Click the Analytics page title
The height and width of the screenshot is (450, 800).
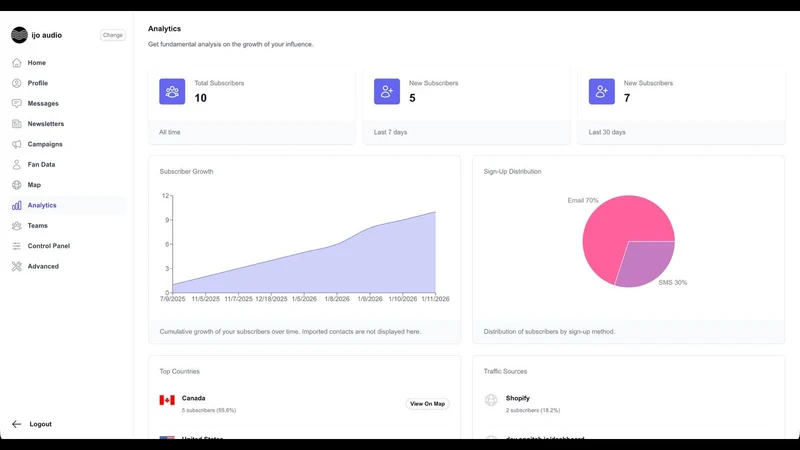pyautogui.click(x=164, y=29)
